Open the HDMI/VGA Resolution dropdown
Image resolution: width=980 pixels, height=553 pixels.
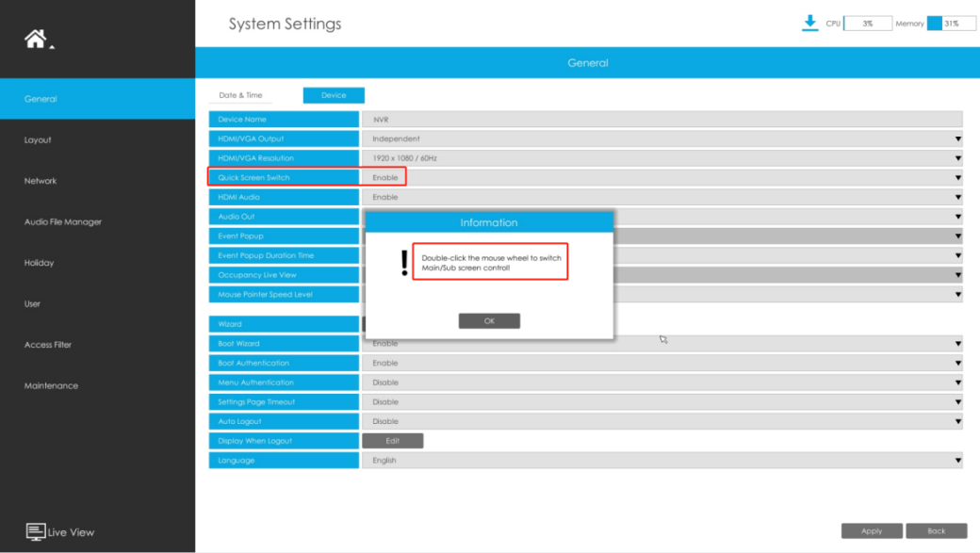[x=661, y=158]
